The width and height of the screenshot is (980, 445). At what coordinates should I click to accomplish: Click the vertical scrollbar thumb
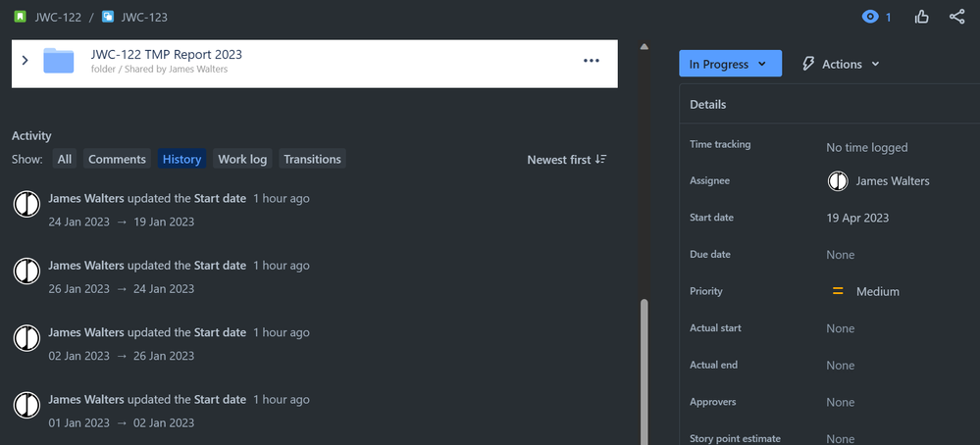[645, 372]
